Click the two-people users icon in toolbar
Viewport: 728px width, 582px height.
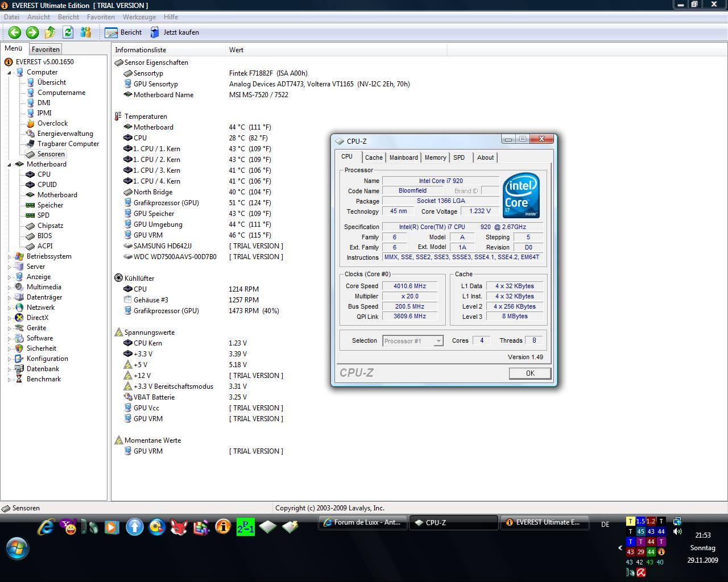click(86, 32)
